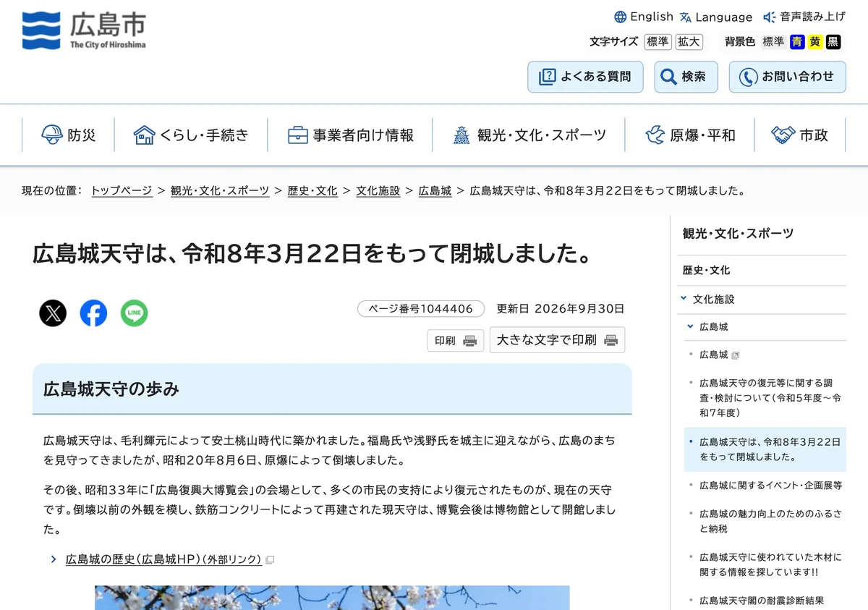Open 原爆・平和 main menu
This screenshot has height=610, width=868.
click(x=690, y=135)
